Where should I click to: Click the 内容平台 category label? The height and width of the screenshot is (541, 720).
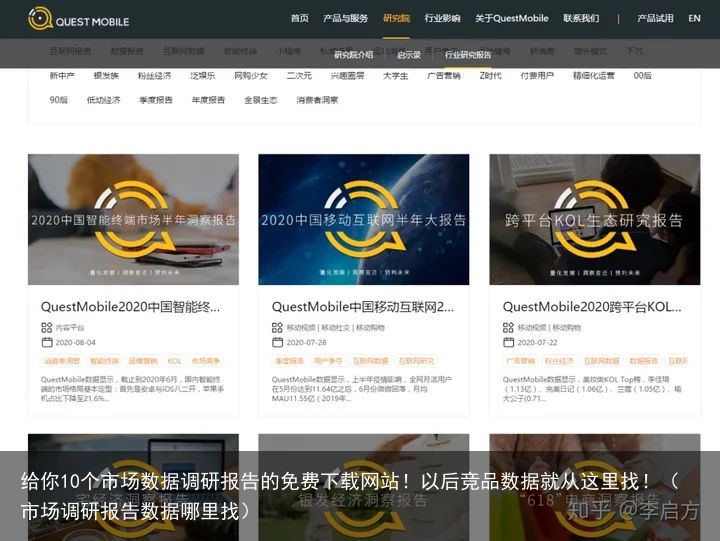tap(70, 327)
